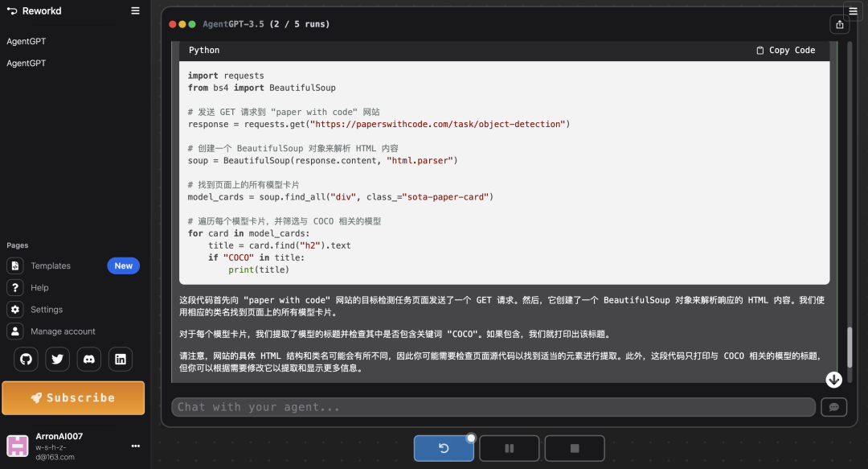The width and height of the screenshot is (868, 469).
Task: Click the orange Subscribe button
Action: point(73,398)
